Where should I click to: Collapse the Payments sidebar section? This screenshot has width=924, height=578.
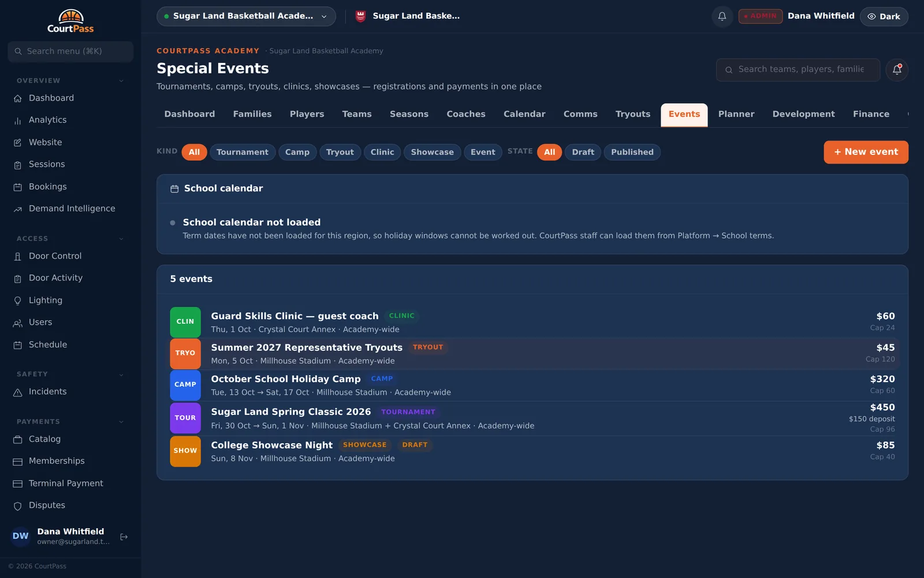pos(121,422)
